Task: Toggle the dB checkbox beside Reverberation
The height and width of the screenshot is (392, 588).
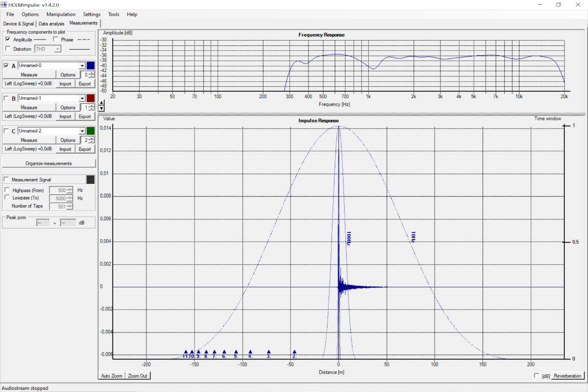Action: tap(536, 376)
